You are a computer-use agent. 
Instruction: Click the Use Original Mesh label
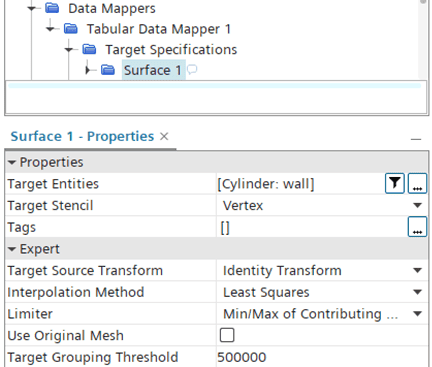[x=65, y=335]
